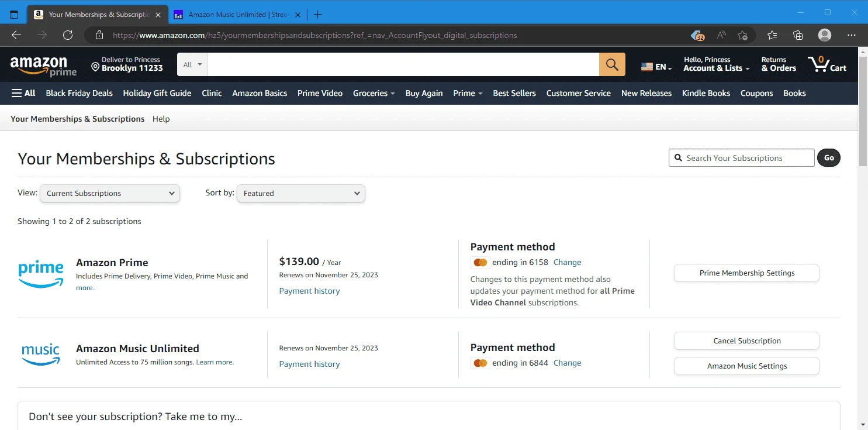Viewport: 868px width, 430px height.
Task: Click the browser profile avatar
Action: click(x=825, y=35)
